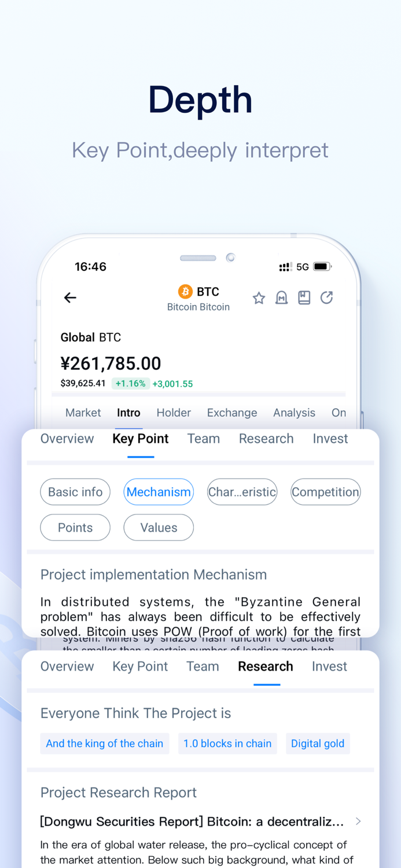Switch to the Holder tab

(x=174, y=413)
